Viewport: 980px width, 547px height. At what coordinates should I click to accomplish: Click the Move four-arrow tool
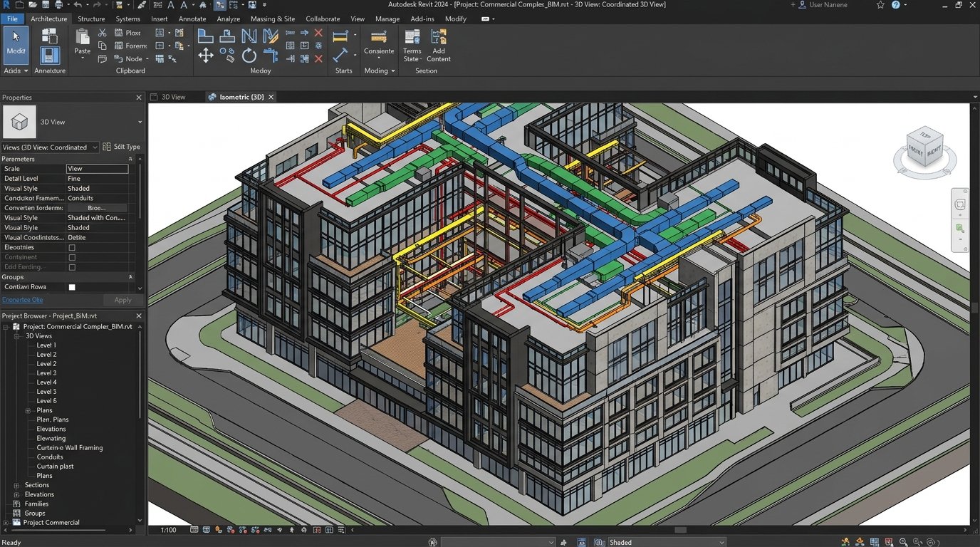point(206,56)
